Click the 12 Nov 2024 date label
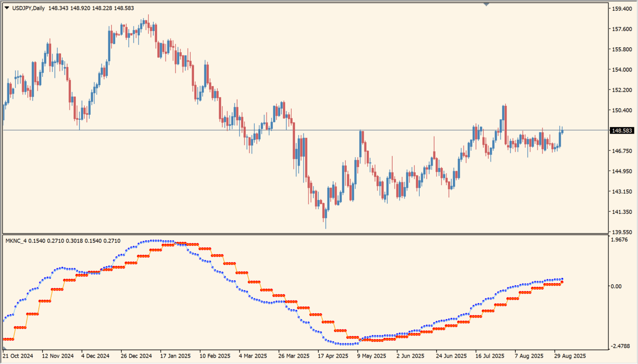 (58, 356)
